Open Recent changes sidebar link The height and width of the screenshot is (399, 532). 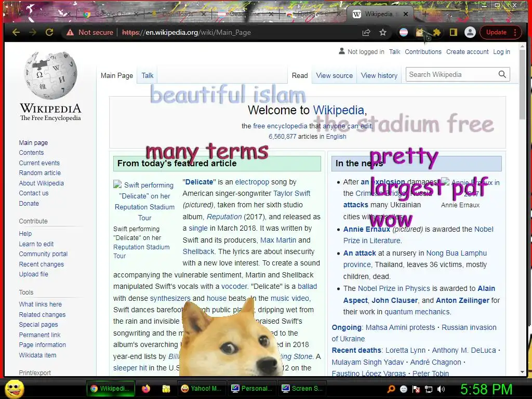[x=42, y=264]
